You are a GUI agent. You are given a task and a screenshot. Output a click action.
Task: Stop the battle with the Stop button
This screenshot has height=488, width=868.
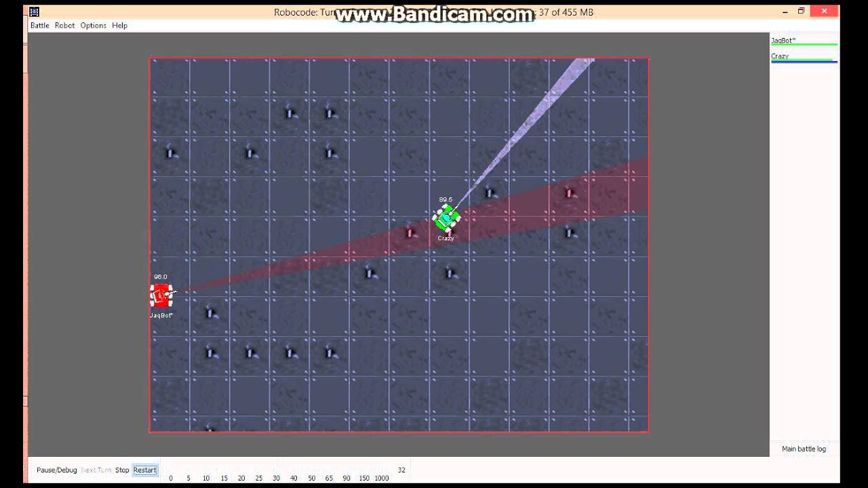(122, 470)
